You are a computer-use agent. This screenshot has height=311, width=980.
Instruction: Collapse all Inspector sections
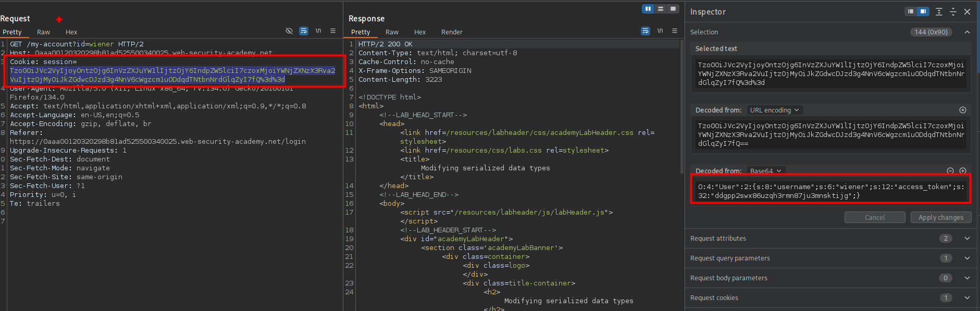tap(953, 11)
